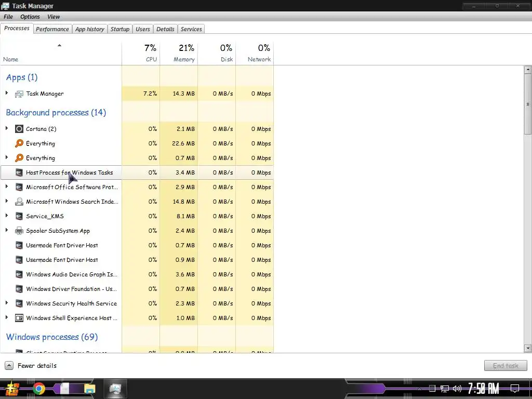The height and width of the screenshot is (399, 532).
Task: Click the Windows processes (69) heading
Action: pos(52,337)
